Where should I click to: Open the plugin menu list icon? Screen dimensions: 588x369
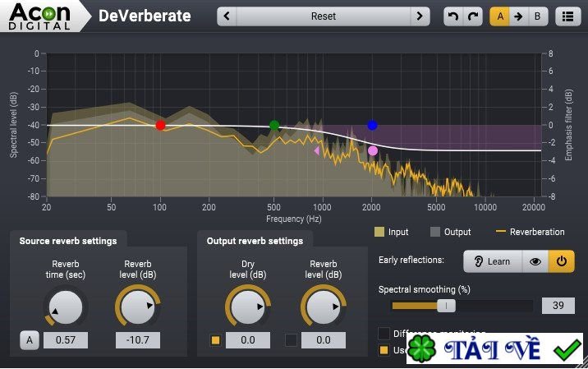567,16
